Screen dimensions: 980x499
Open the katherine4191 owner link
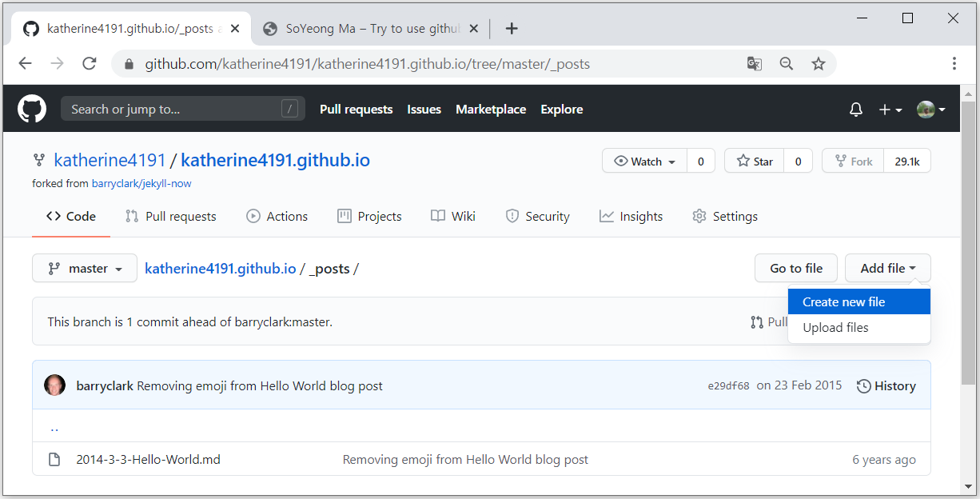(110, 161)
